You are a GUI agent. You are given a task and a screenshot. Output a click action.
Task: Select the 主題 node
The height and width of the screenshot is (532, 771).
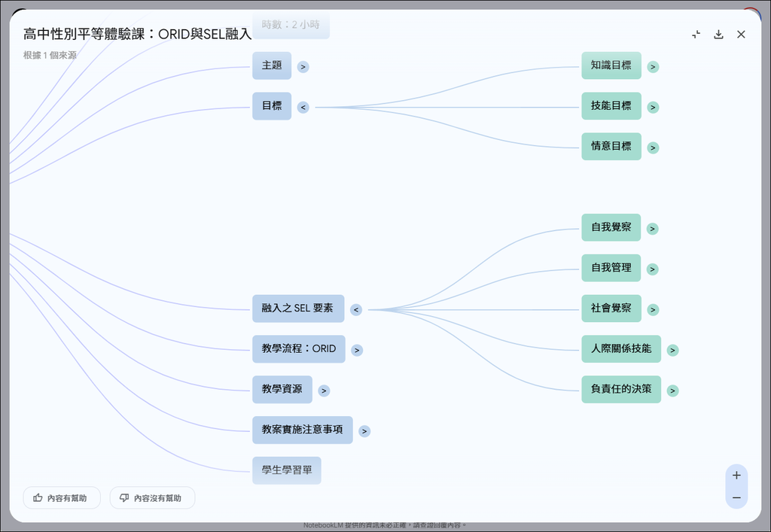click(x=272, y=65)
